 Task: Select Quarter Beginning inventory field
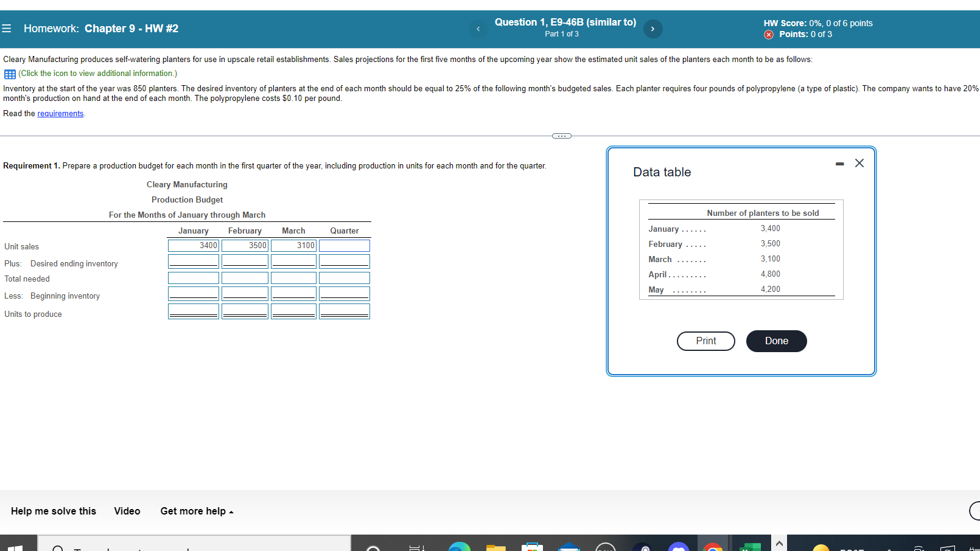point(345,294)
